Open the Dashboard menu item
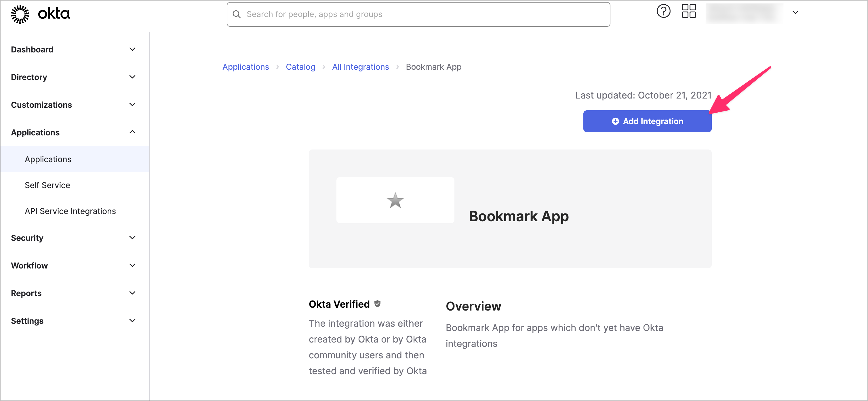This screenshot has width=868, height=401. click(32, 50)
